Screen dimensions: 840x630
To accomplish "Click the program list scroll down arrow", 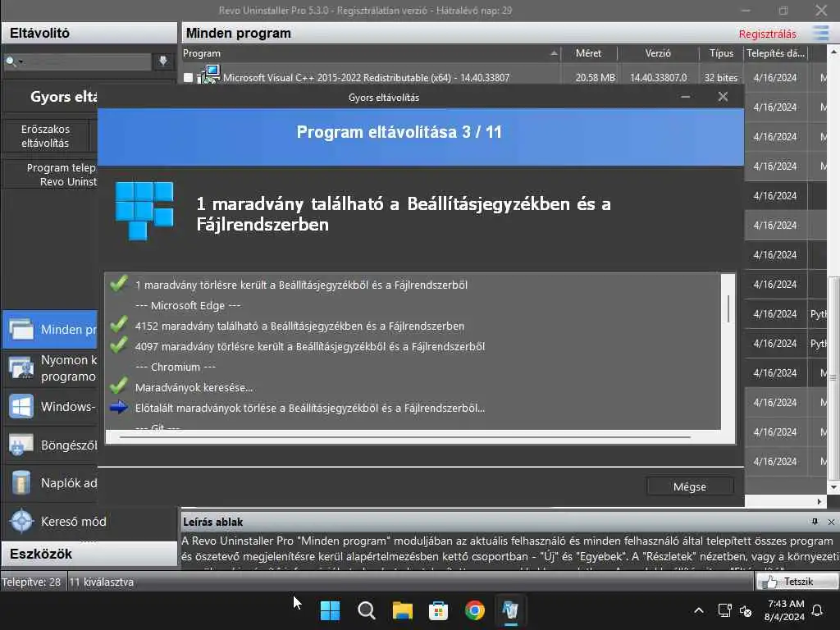I will 833,487.
